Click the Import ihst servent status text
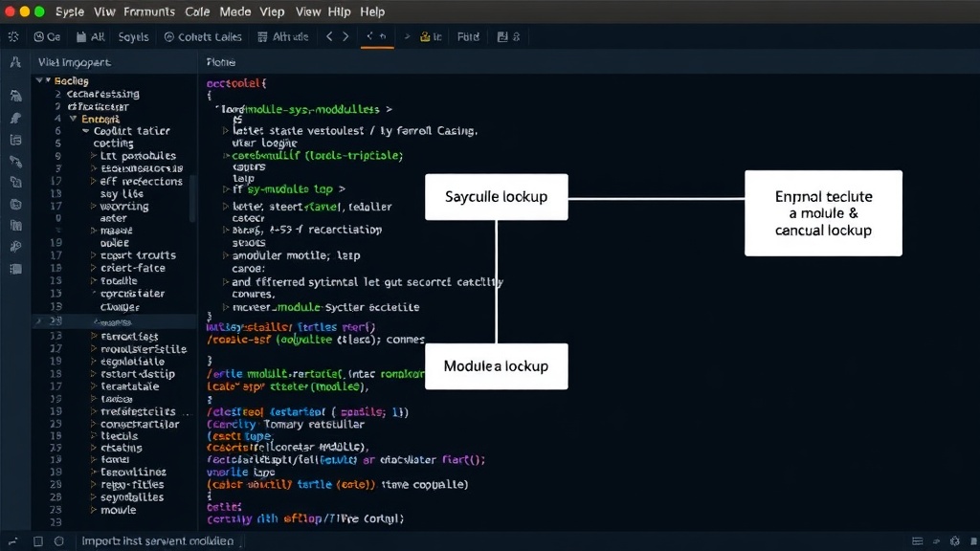Image resolution: width=980 pixels, height=551 pixels. (x=158, y=541)
